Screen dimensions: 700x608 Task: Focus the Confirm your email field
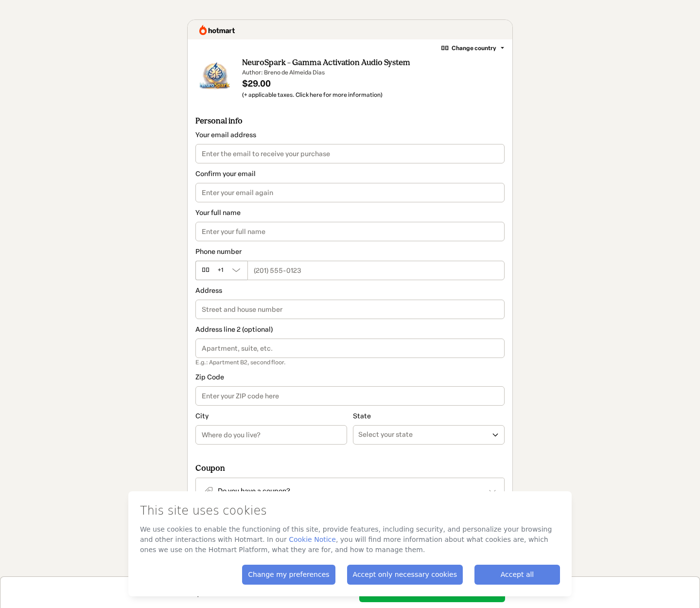pos(350,193)
